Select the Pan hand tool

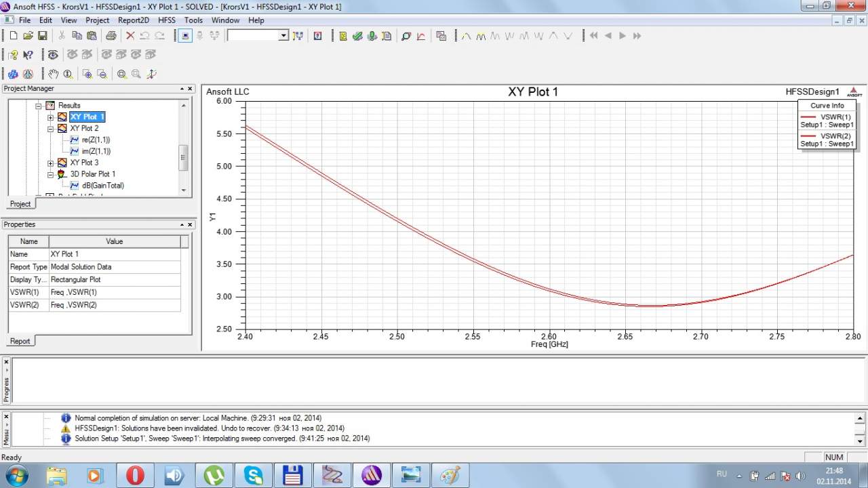(x=53, y=74)
